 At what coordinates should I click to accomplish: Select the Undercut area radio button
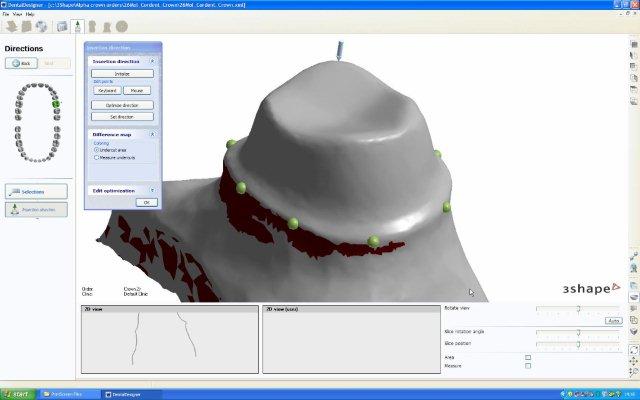click(x=96, y=149)
